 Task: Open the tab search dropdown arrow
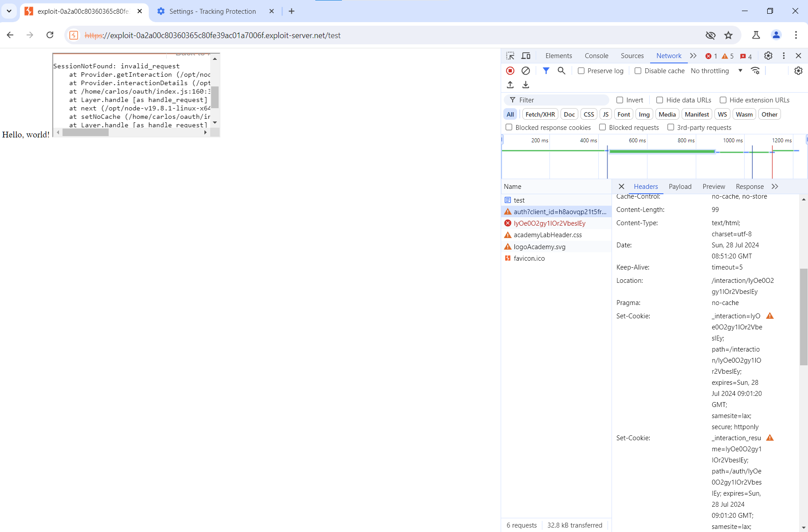pos(9,11)
